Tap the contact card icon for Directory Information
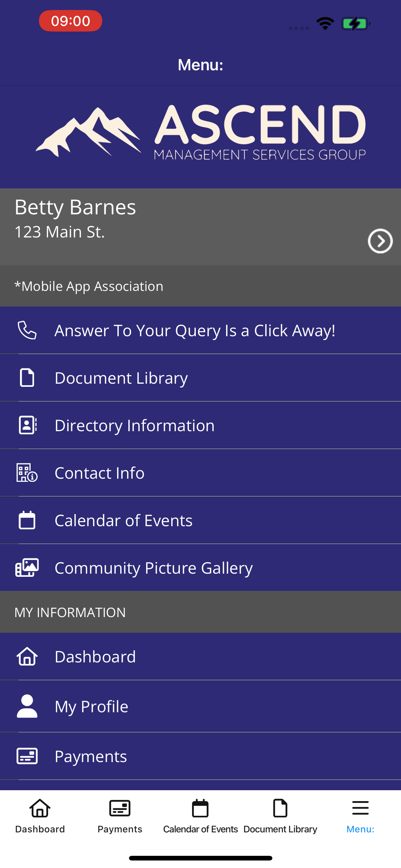The height and width of the screenshot is (868, 401). point(28,425)
